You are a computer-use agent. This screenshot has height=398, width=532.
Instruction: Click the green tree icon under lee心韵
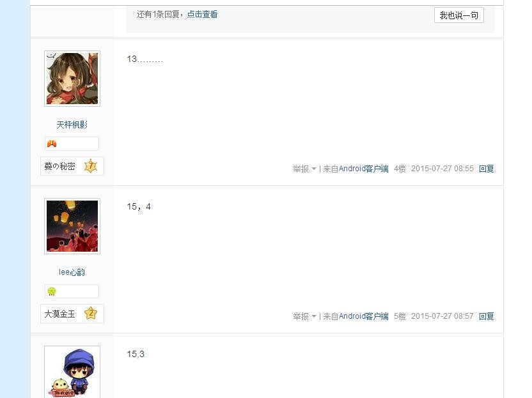pyautogui.click(x=52, y=291)
